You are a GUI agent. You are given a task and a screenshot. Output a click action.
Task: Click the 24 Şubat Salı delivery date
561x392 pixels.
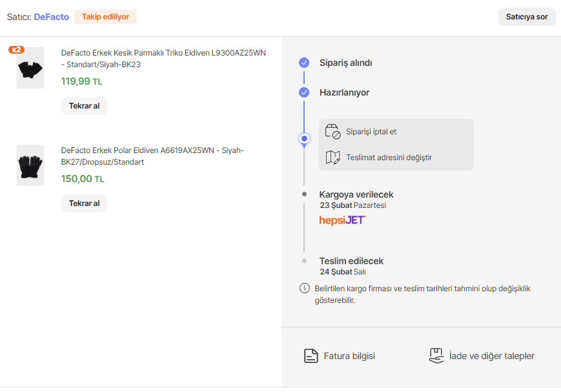(343, 272)
